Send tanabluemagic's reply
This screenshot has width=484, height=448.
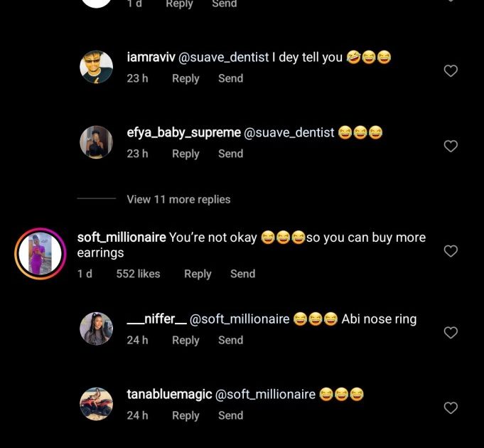click(230, 415)
